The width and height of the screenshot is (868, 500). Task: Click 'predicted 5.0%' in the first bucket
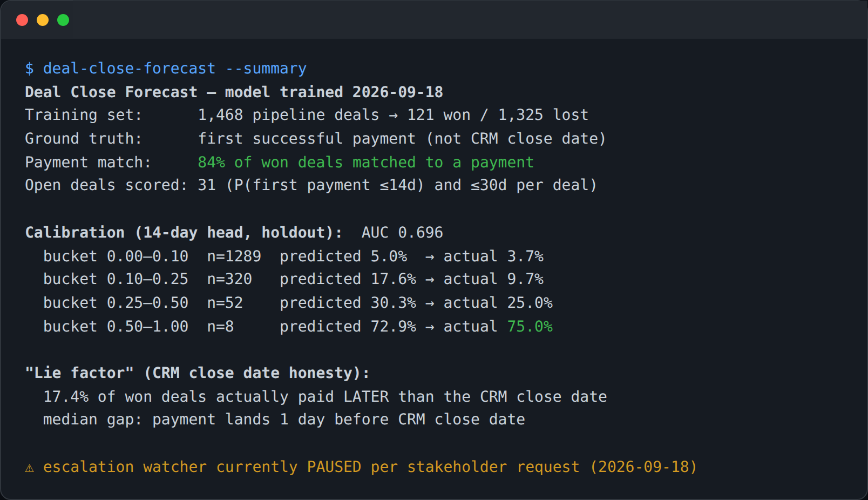tap(343, 256)
